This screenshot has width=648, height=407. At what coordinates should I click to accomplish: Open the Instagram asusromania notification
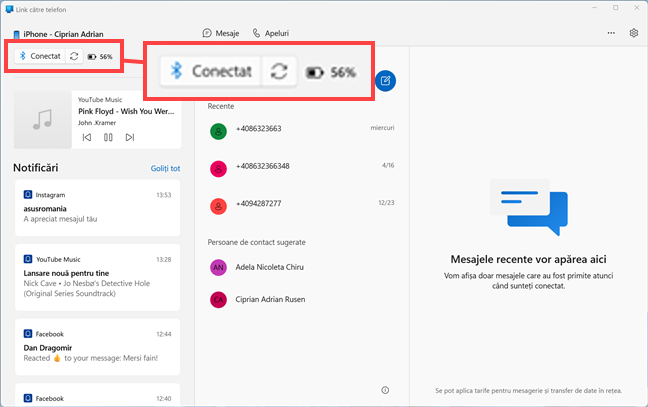[98, 208]
